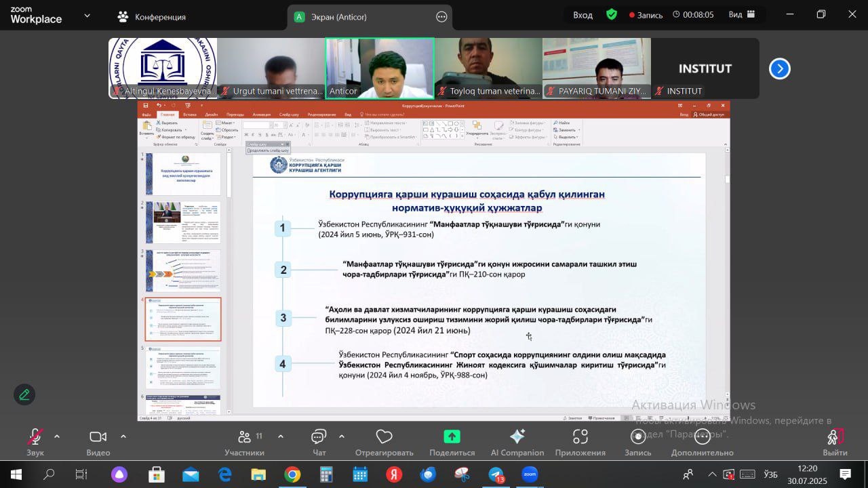Open the Вид view dropdown
Viewport: 868px width, 488px height.
740,15
